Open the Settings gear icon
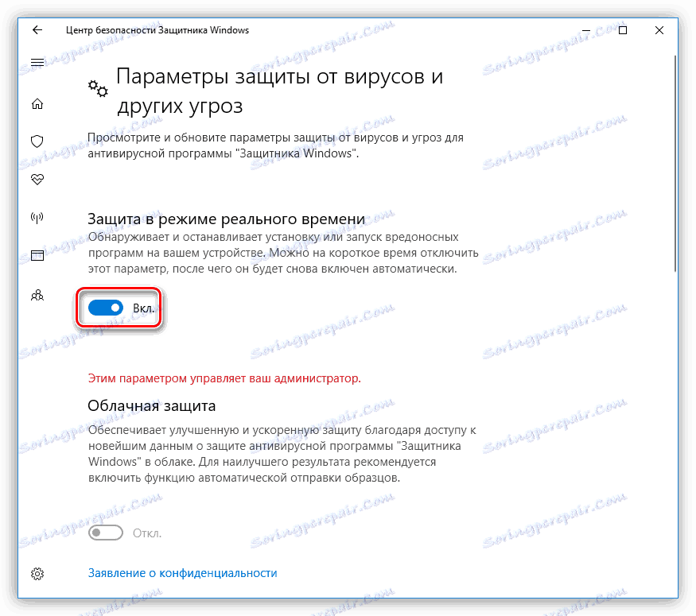Image resolution: width=696 pixels, height=616 pixels. (37, 572)
